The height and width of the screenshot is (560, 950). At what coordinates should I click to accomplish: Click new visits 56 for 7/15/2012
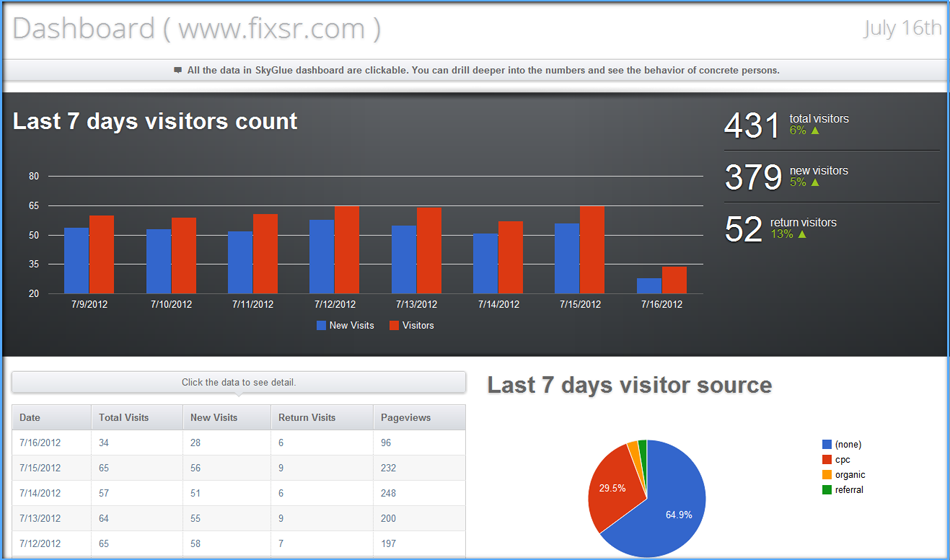coord(195,468)
